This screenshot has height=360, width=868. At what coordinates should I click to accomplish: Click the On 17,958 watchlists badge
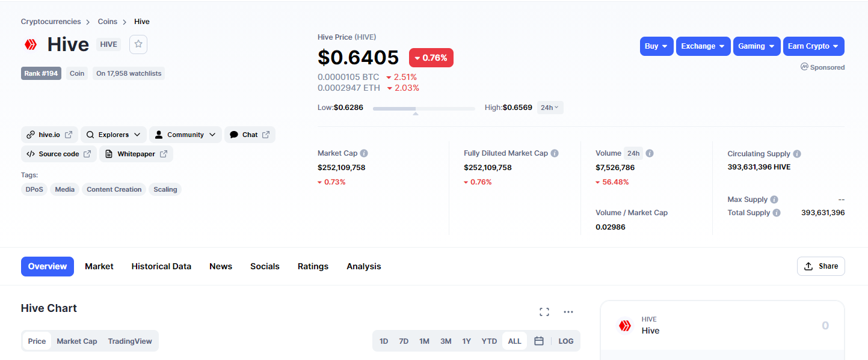129,73
